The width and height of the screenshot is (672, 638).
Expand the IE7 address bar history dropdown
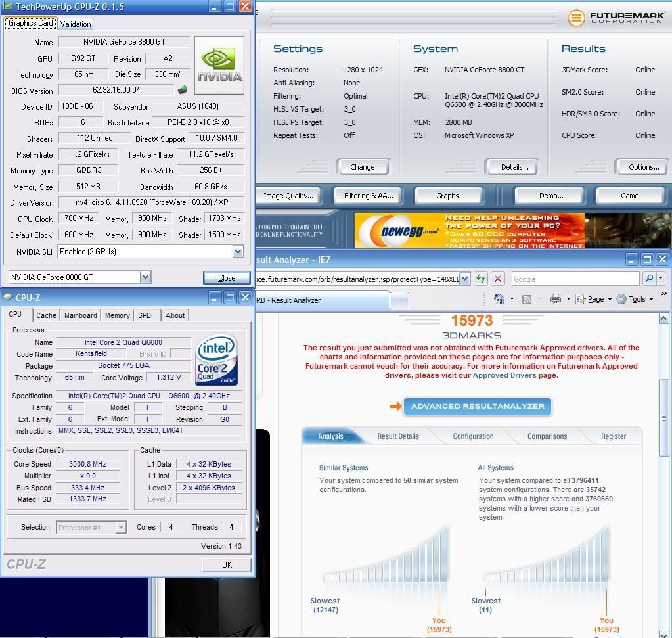click(465, 279)
